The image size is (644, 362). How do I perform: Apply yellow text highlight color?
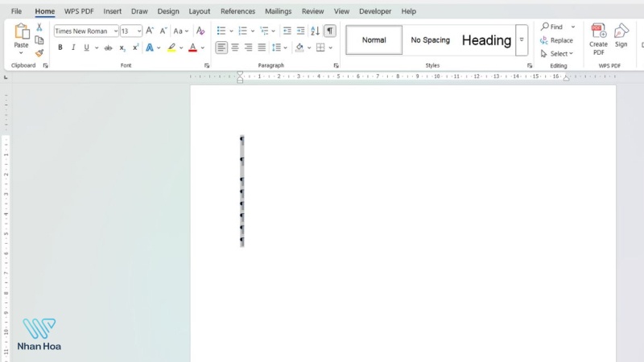click(x=171, y=47)
